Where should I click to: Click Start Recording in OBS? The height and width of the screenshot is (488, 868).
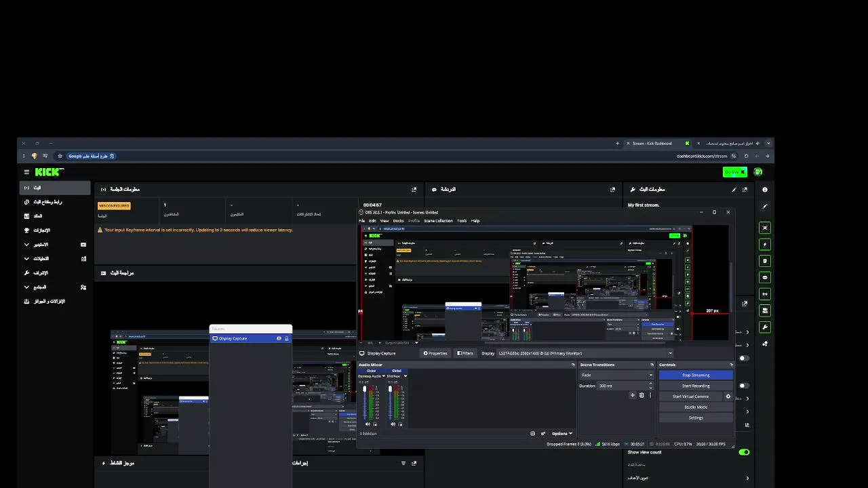coord(696,386)
